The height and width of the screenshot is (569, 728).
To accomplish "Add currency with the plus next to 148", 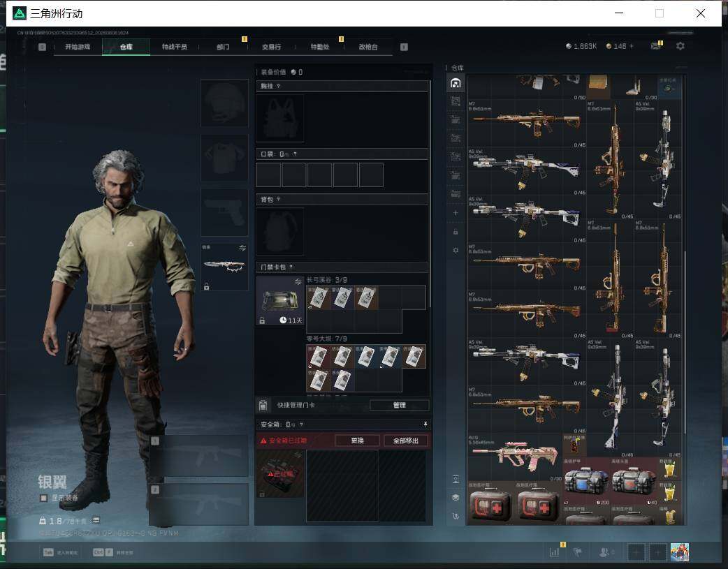I will click(631, 46).
